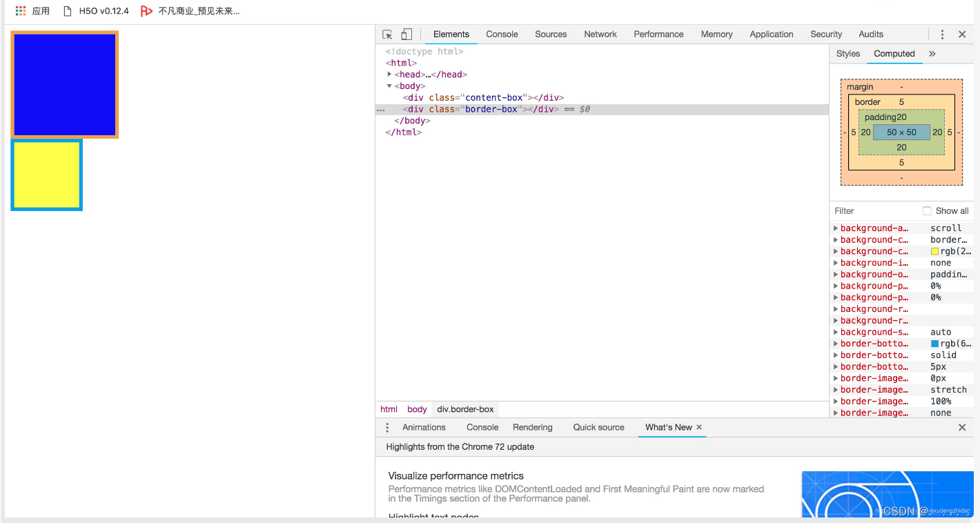
Task: Click the 50 × 50 content box in diagram
Action: 901,132
